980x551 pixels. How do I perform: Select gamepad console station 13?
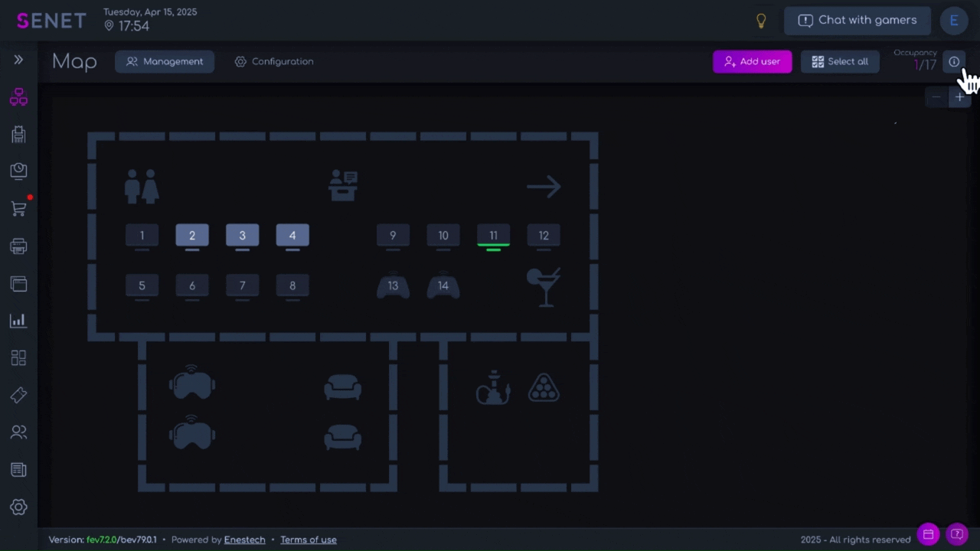point(393,286)
